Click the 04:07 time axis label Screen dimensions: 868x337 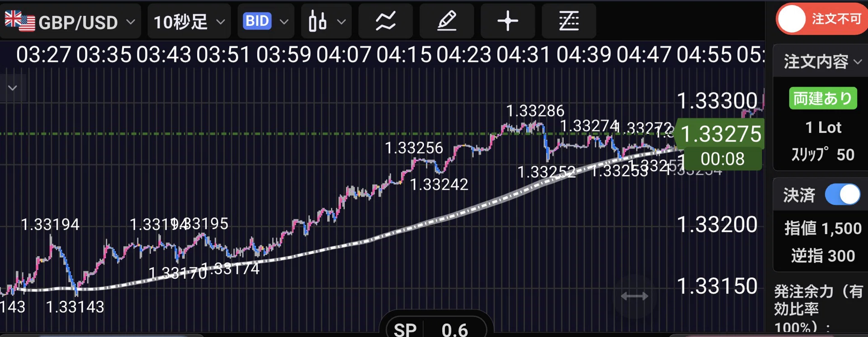[x=344, y=55]
